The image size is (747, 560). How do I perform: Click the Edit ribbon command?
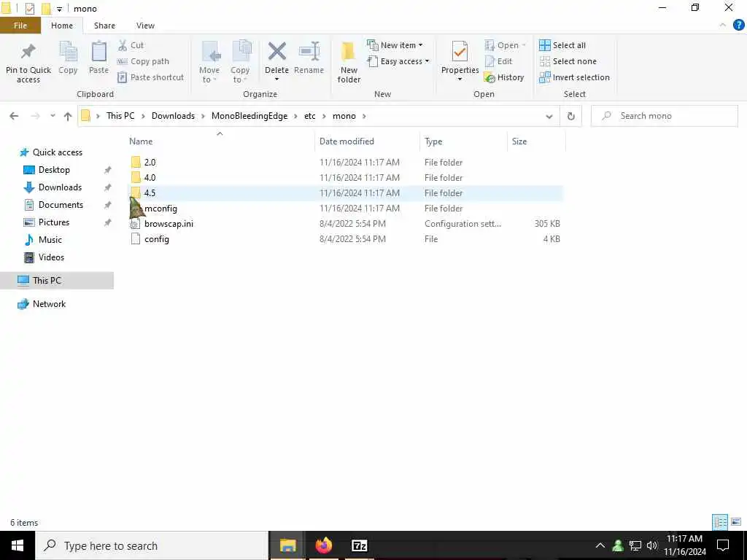coord(499,61)
